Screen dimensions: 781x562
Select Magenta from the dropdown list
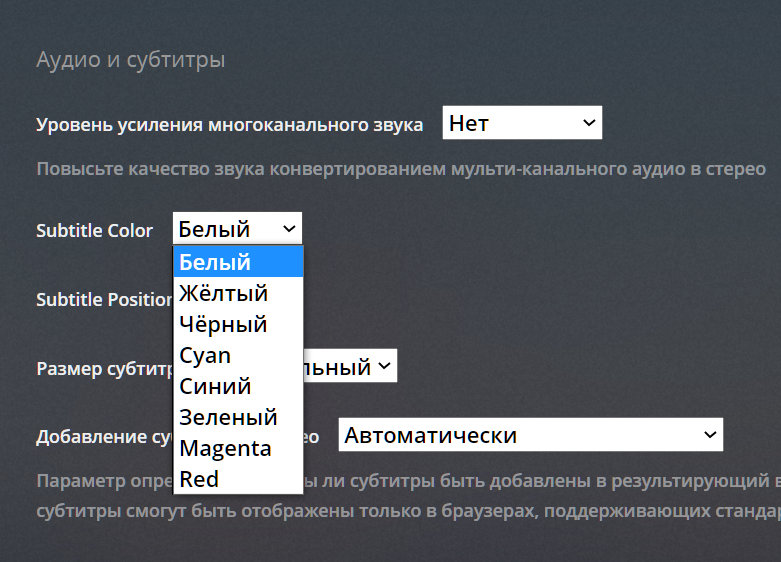point(238,448)
